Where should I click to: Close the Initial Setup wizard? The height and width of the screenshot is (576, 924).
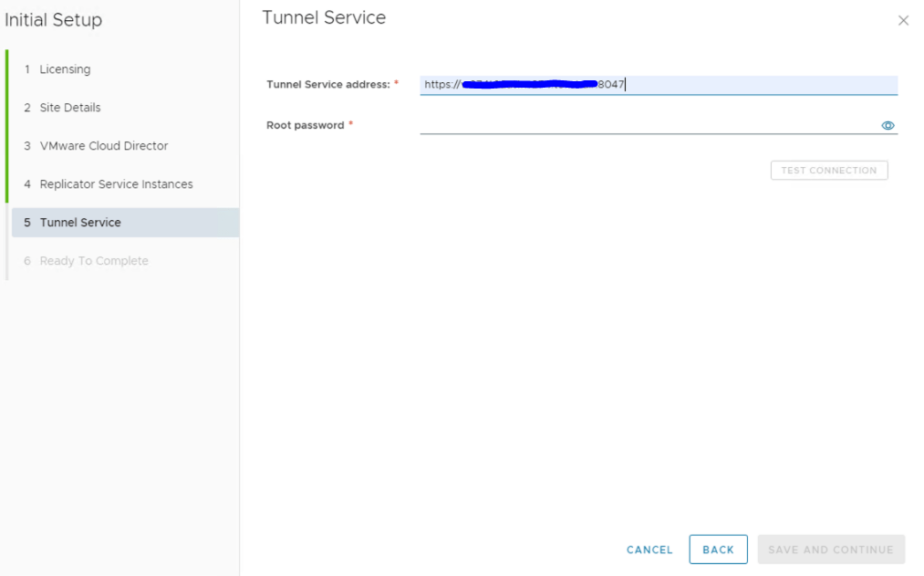(x=903, y=21)
